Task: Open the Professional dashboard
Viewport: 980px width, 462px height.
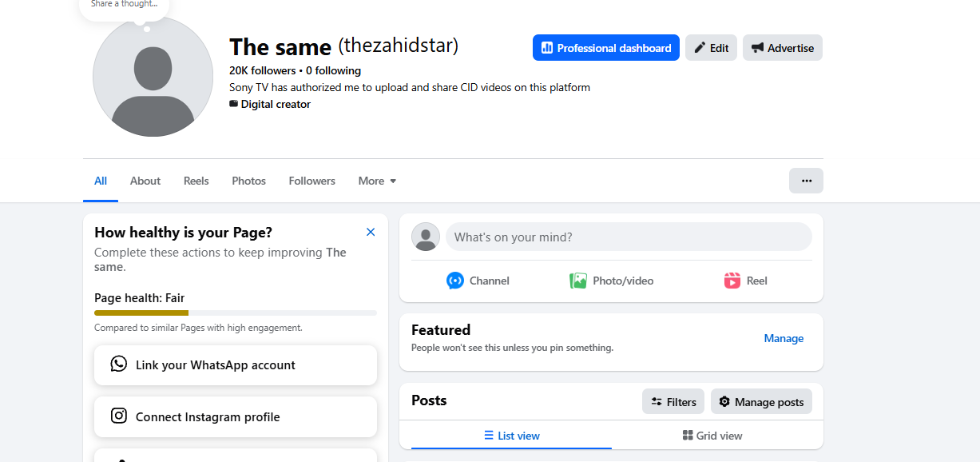Action: coord(605,48)
